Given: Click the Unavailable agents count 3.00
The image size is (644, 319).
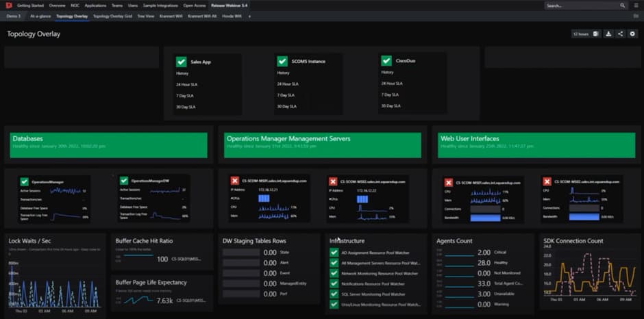Looking at the screenshot, I should click(484, 294).
